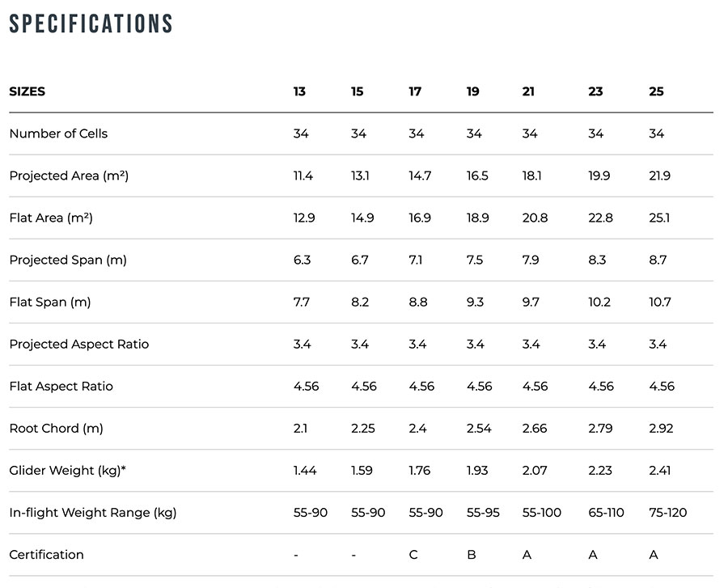The width and height of the screenshot is (728, 588).
Task: Click the In-flight Weight Range (kg) label
Action: (x=93, y=512)
